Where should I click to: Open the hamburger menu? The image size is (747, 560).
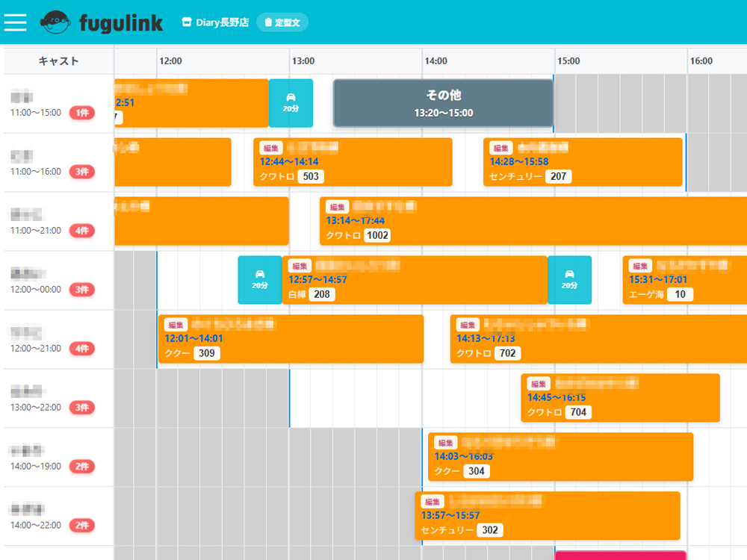[x=15, y=22]
